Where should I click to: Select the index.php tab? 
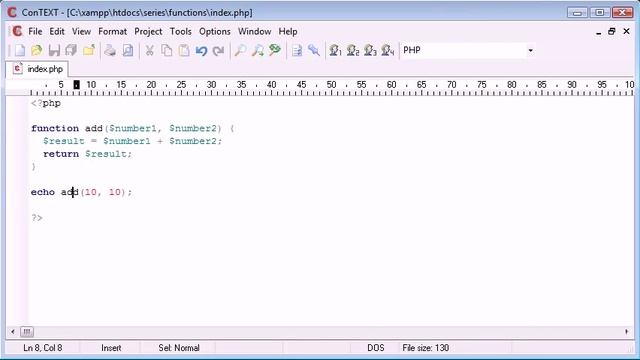[38, 69]
